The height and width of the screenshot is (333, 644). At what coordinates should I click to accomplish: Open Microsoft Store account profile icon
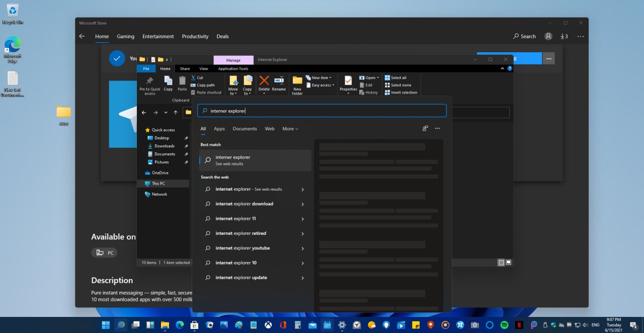[x=548, y=36]
